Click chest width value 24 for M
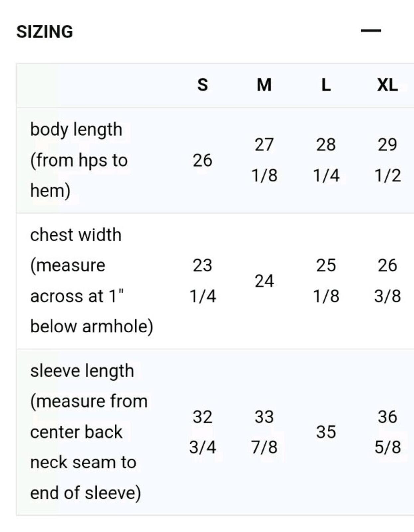The image size is (414, 532). point(264,281)
